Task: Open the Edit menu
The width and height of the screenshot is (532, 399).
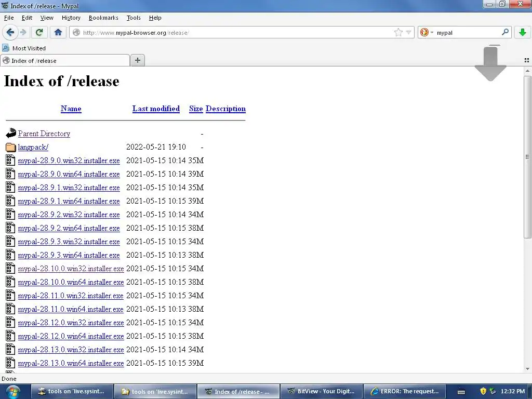Action: coord(27,18)
